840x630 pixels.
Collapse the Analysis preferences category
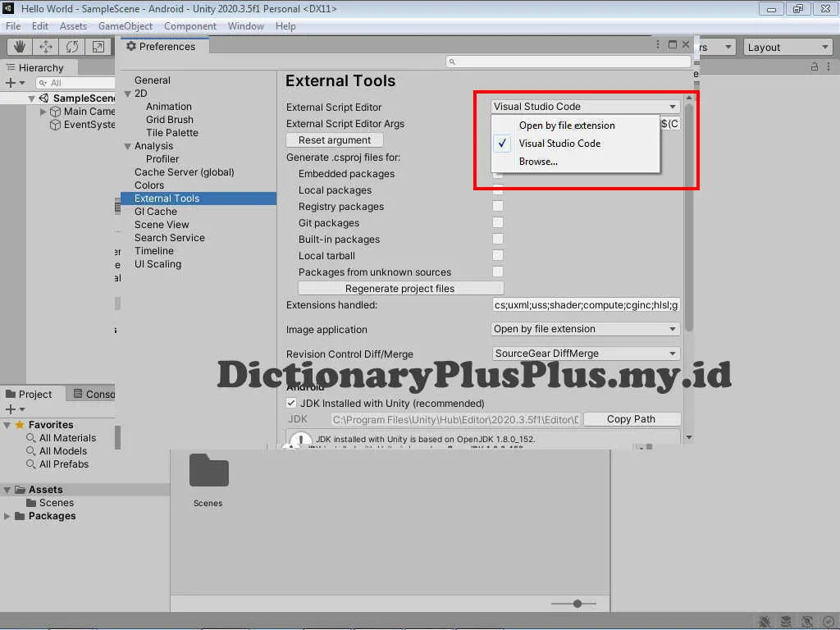127,146
